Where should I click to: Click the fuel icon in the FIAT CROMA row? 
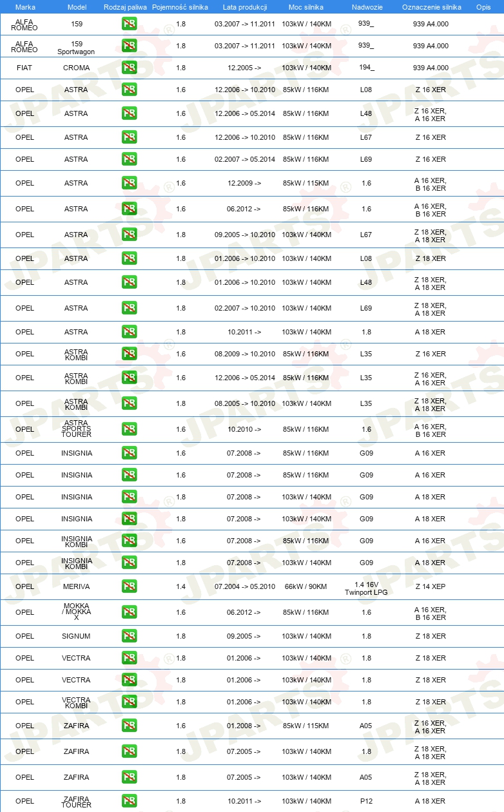click(130, 68)
